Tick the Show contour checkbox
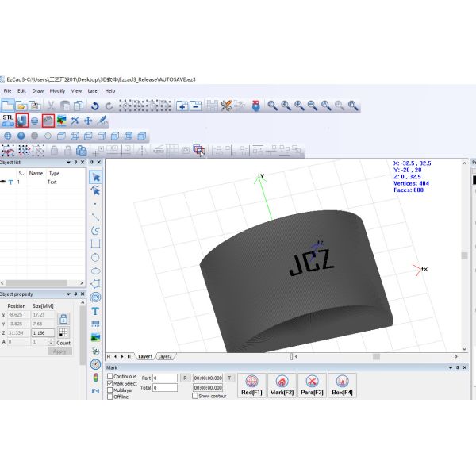This screenshot has width=476, height=476. point(195,396)
